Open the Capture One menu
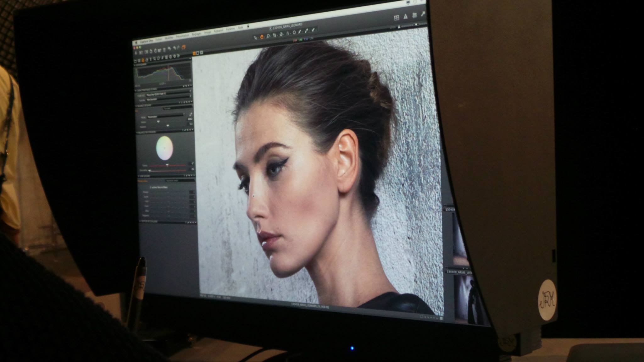The height and width of the screenshot is (362, 644). 146,41
